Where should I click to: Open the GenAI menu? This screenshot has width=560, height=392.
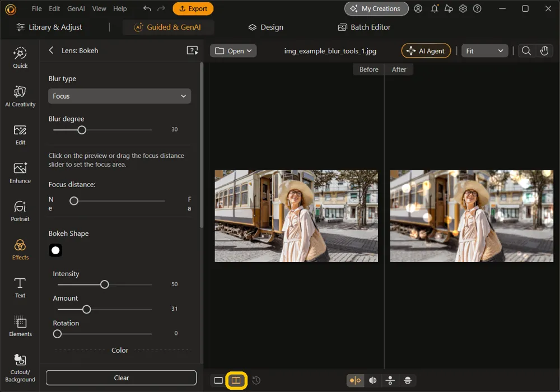click(76, 8)
